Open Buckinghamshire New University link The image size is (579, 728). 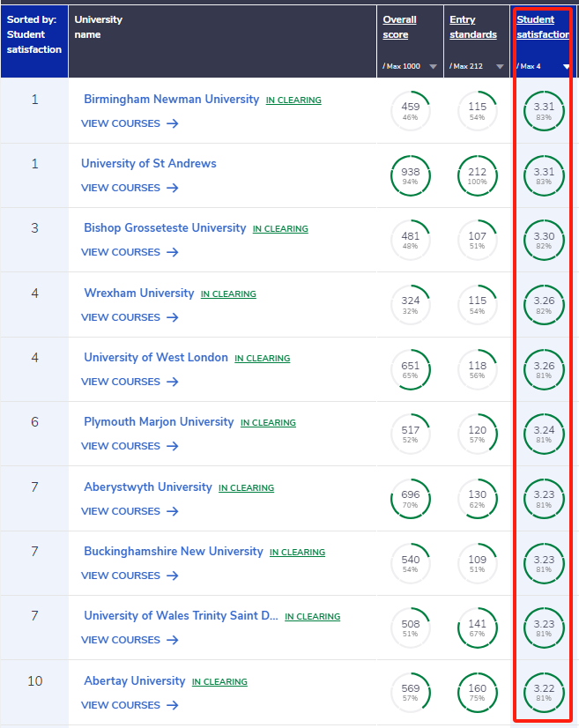pos(174,551)
